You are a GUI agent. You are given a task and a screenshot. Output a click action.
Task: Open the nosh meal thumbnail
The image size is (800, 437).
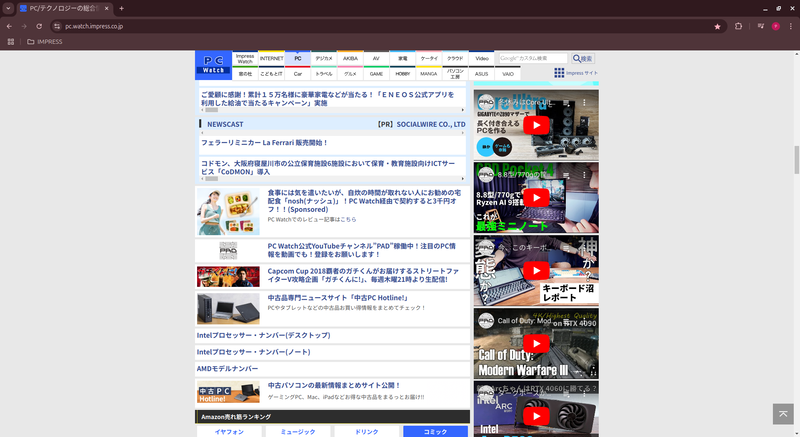228,212
